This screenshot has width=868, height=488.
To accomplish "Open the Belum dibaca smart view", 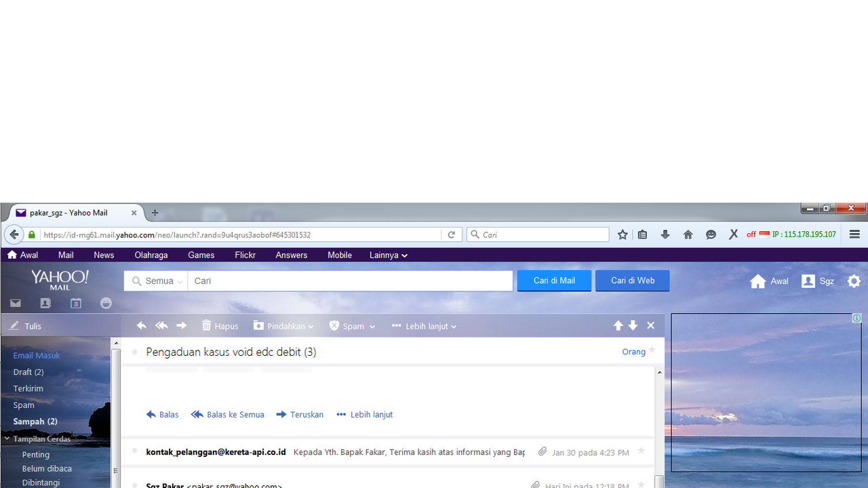I will pyautogui.click(x=47, y=468).
